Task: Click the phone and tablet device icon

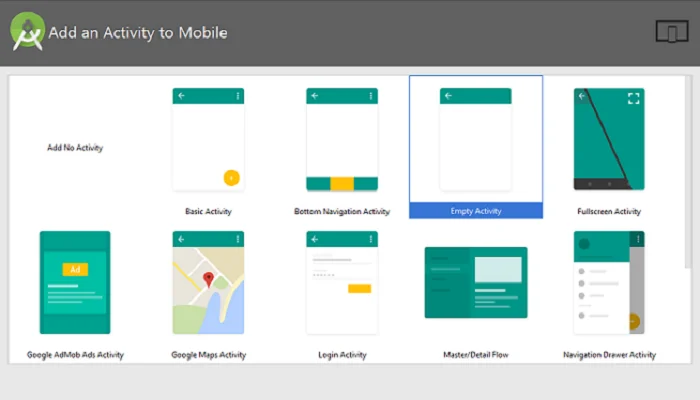Action: click(672, 32)
